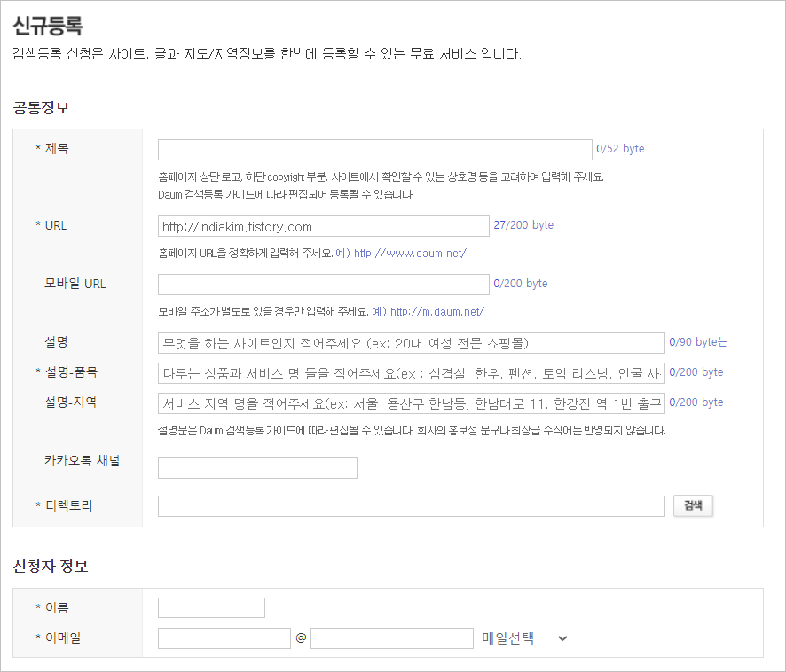Click the 카카오톡 채널 label
Viewport: 786px width, 672px height.
[83, 460]
